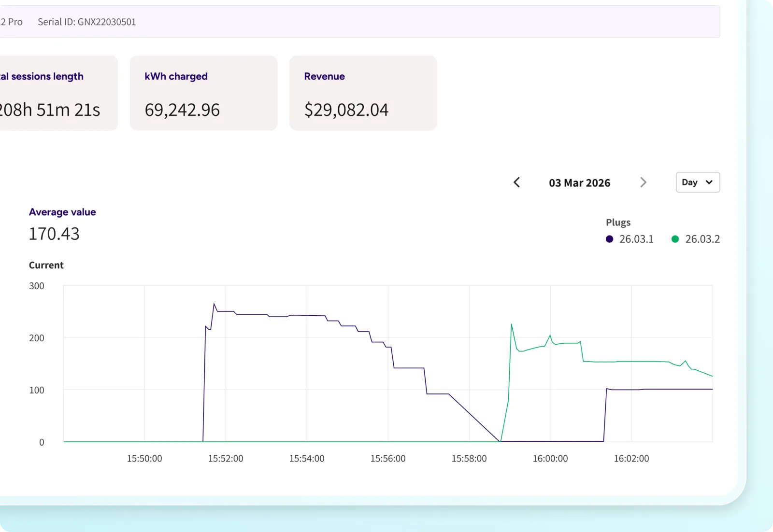This screenshot has width=773, height=532.
Task: Toggle the green dot for plug 26.03.2
Action: pyautogui.click(x=675, y=239)
